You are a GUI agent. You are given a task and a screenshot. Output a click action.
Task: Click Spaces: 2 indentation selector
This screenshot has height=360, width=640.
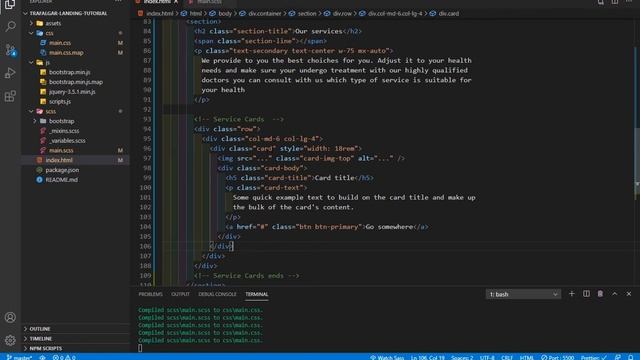tap(462, 358)
